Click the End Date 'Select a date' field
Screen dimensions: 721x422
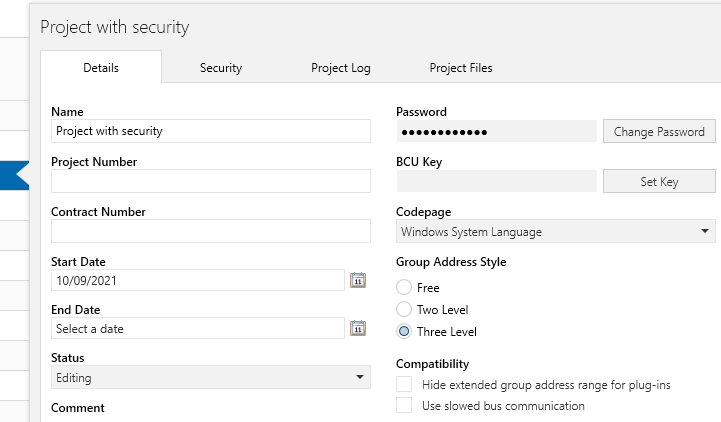(x=198, y=328)
